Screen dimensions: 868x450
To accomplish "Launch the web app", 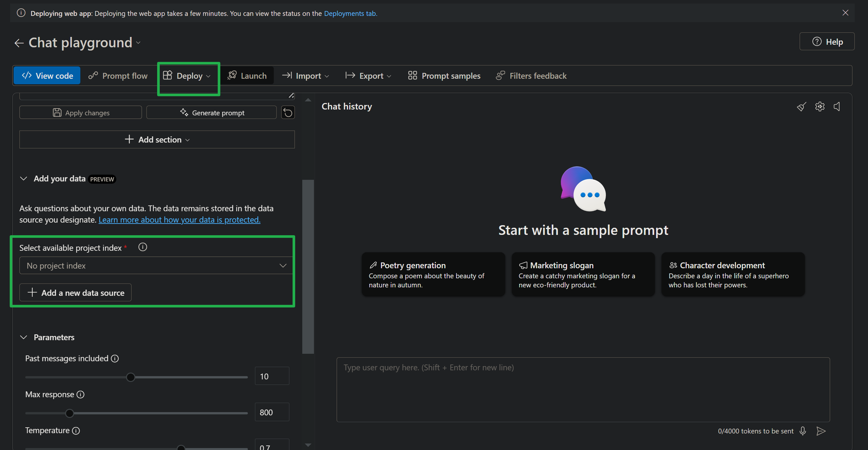I will pos(247,75).
